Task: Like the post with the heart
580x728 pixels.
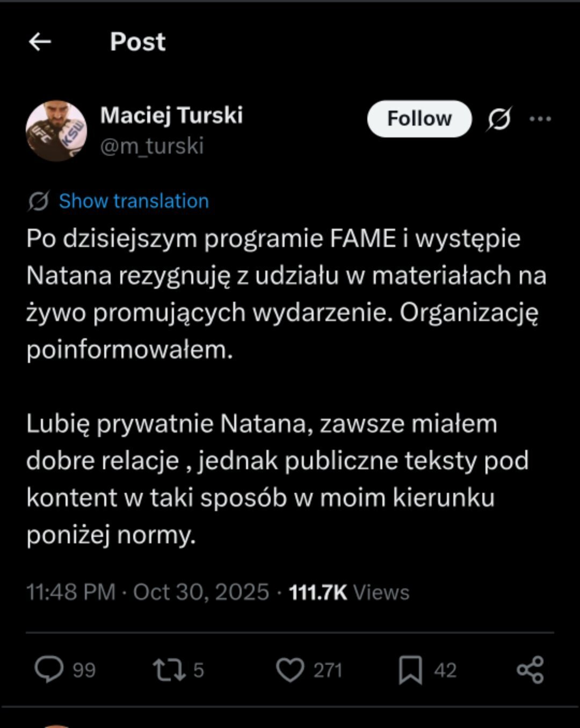Action: point(290,669)
